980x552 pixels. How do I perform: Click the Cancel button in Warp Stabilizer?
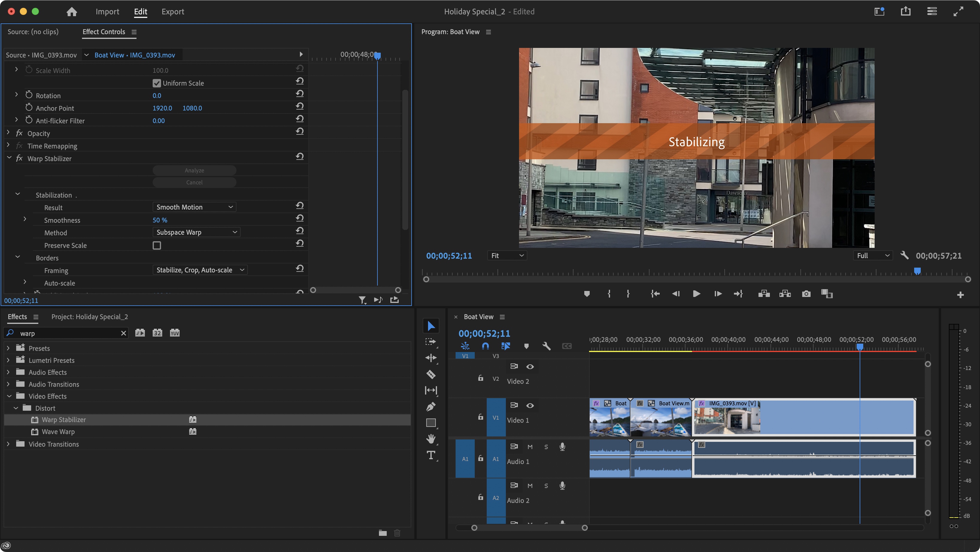(x=195, y=182)
